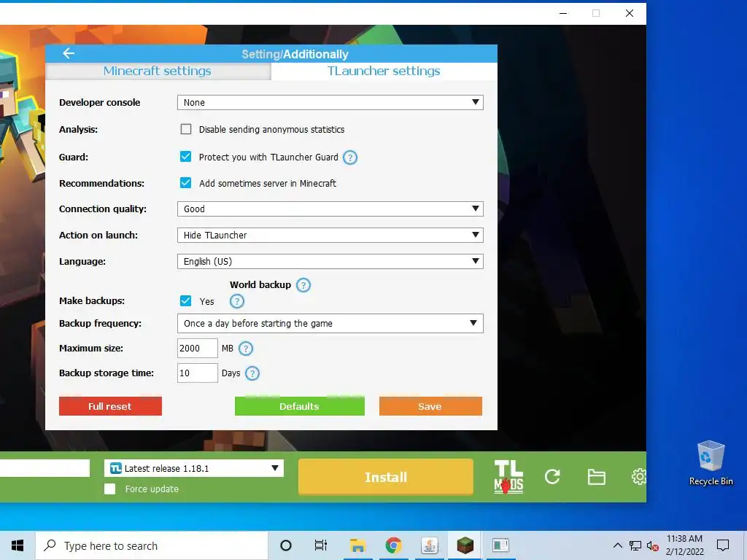Close the TLauncher window

630,13
